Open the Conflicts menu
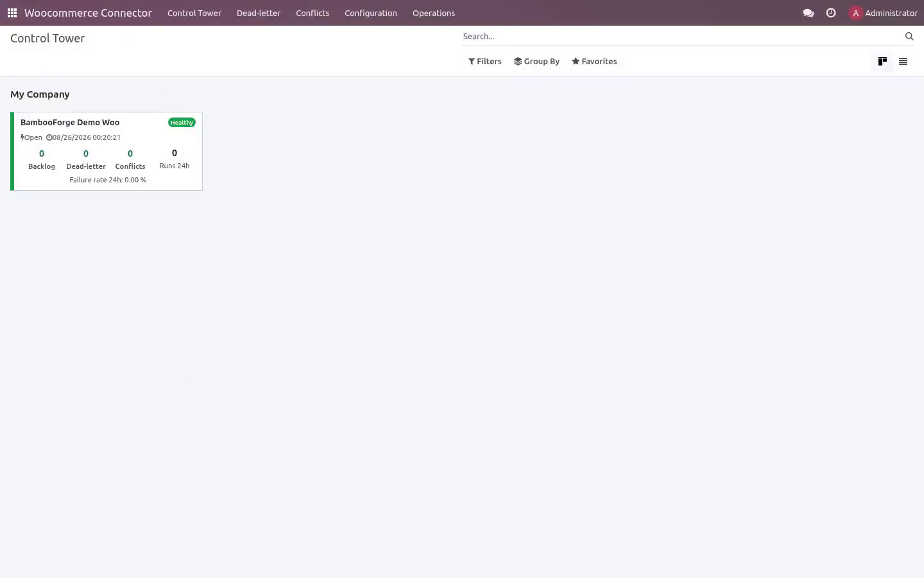 coord(312,13)
